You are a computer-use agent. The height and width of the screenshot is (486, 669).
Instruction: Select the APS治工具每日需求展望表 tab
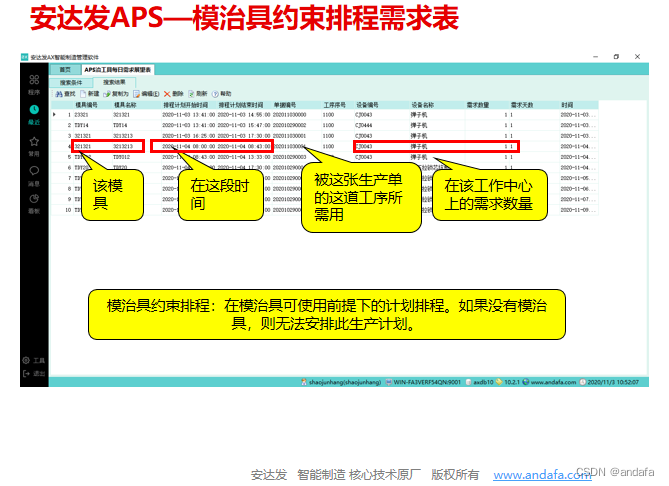(x=118, y=70)
